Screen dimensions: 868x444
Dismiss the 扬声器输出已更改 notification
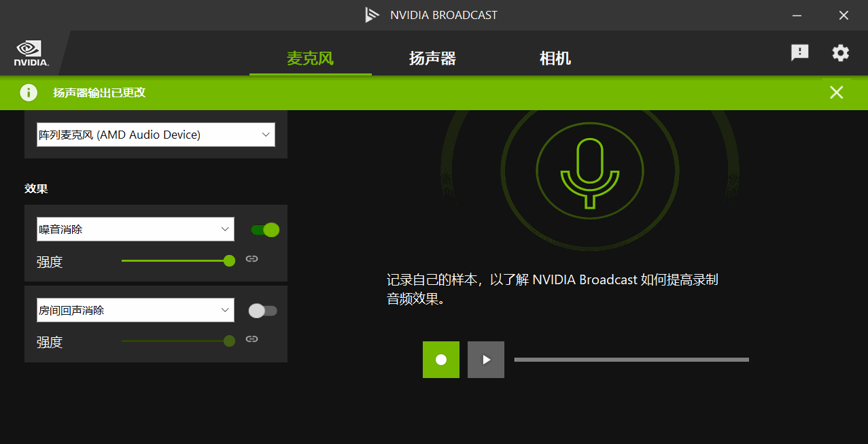point(836,92)
